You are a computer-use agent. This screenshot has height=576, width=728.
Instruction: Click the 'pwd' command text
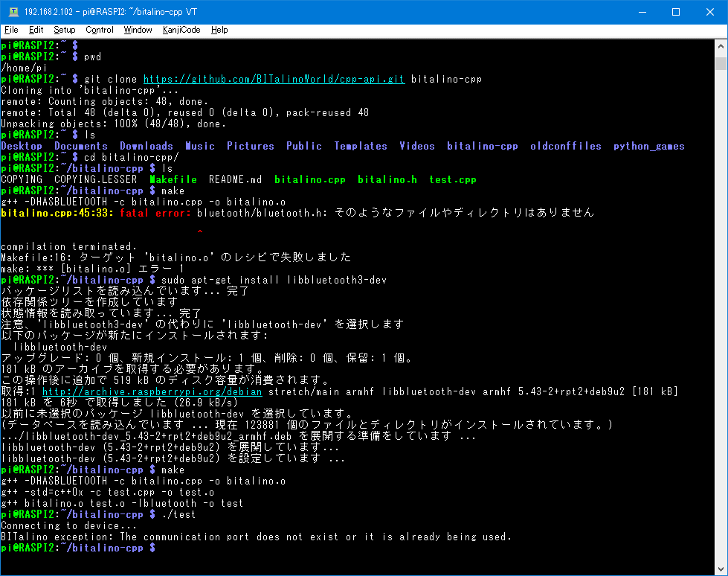coord(92,57)
